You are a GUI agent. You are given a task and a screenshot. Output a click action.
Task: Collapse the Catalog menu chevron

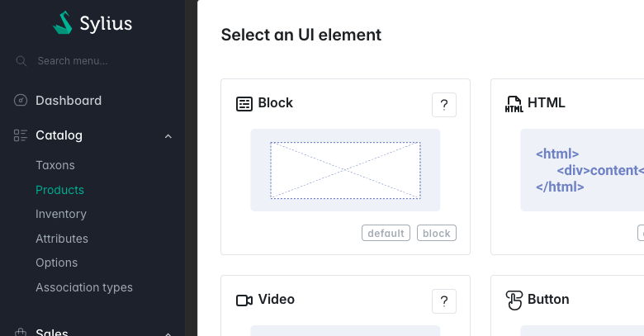click(168, 135)
